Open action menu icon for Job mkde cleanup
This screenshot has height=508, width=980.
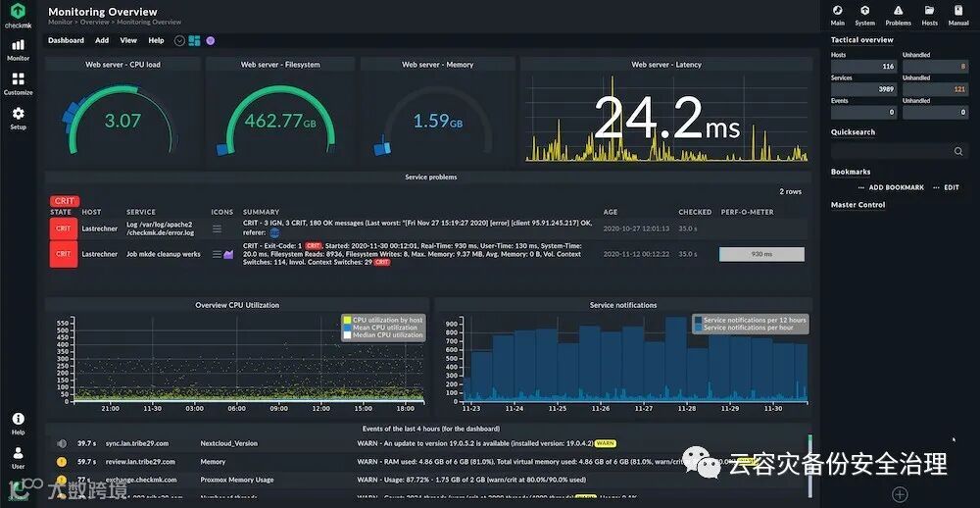[217, 254]
